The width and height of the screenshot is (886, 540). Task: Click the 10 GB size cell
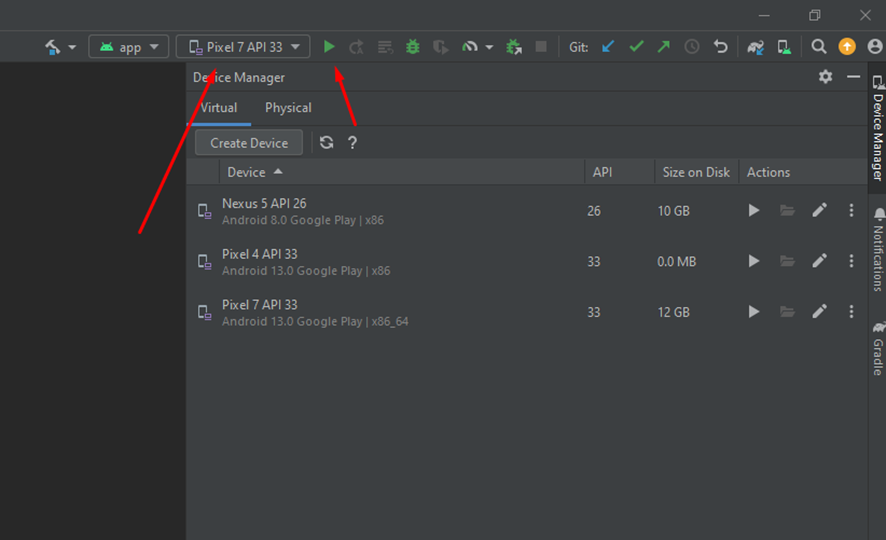674,211
